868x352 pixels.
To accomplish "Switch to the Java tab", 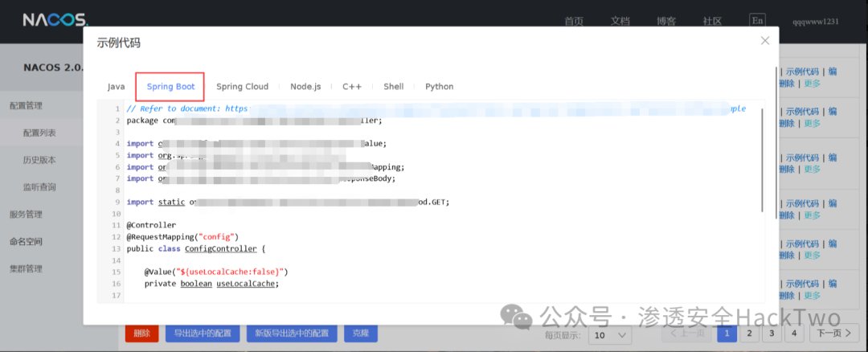I will (117, 87).
